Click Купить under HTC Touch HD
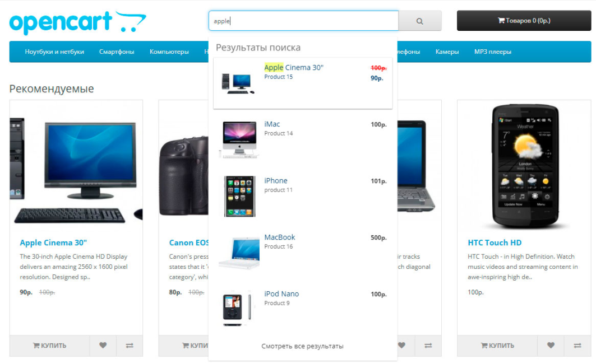The width and height of the screenshot is (596, 364). point(497,346)
